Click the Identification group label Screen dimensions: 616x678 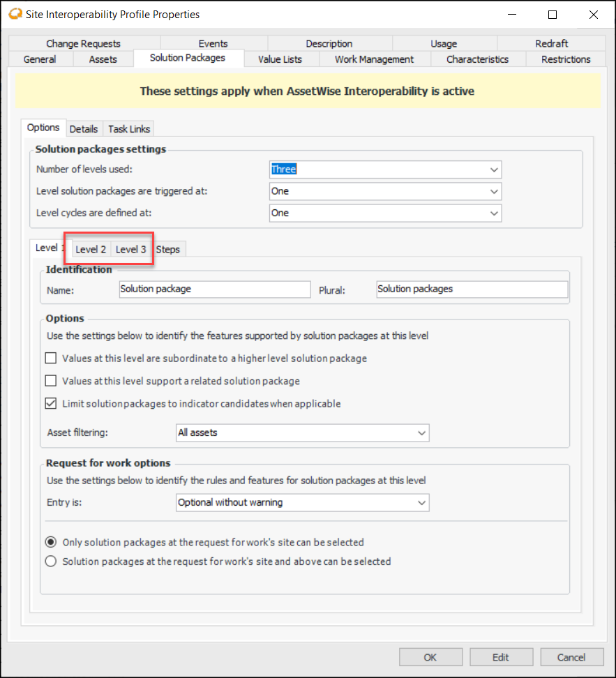pos(79,269)
